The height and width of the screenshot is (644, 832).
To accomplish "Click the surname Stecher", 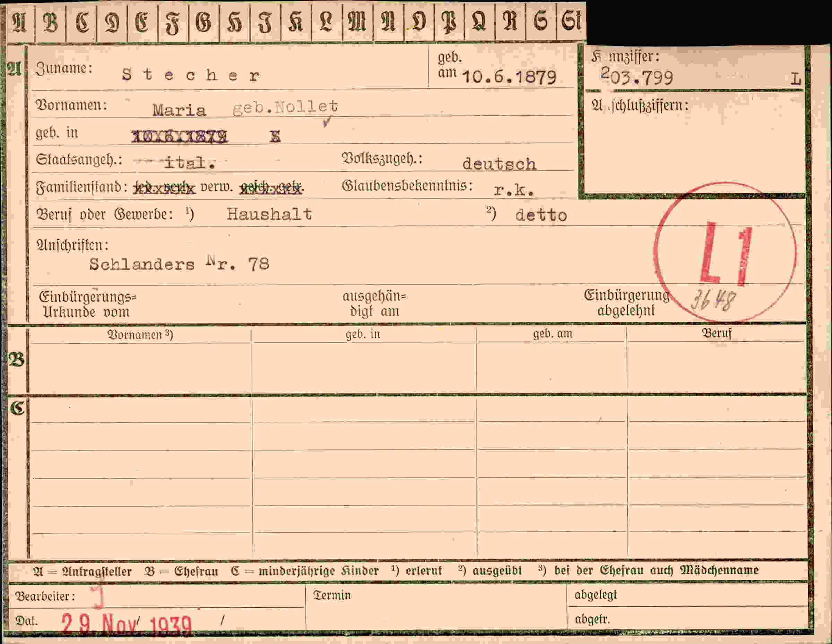I will pyautogui.click(x=191, y=75).
